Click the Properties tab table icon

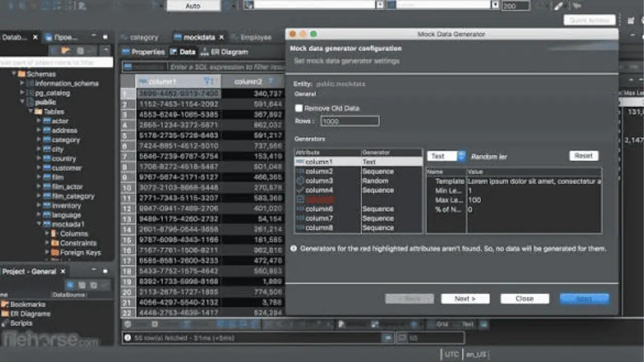pyautogui.click(x=125, y=52)
